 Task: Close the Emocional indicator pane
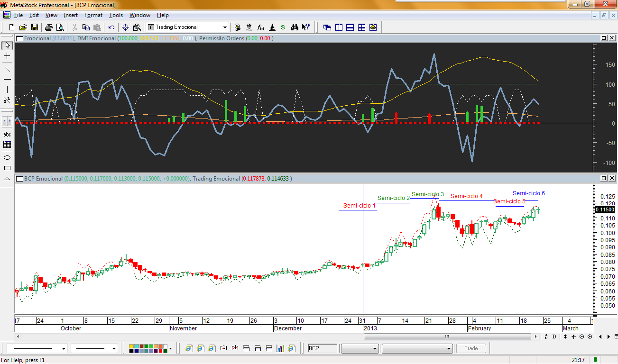tap(611, 38)
